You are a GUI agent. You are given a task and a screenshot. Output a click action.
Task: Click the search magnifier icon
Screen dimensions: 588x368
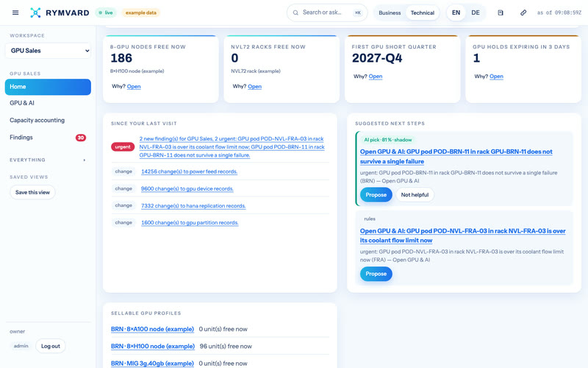[295, 13]
